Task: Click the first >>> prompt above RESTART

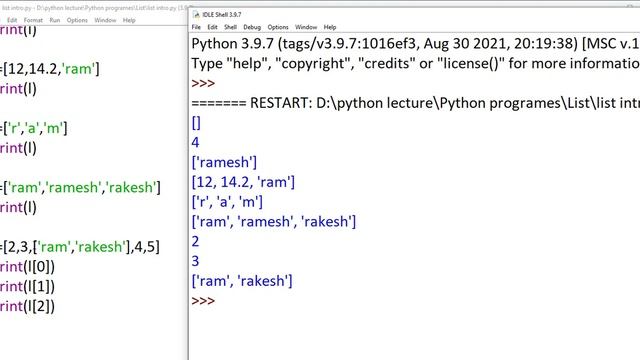Action: click(203, 83)
